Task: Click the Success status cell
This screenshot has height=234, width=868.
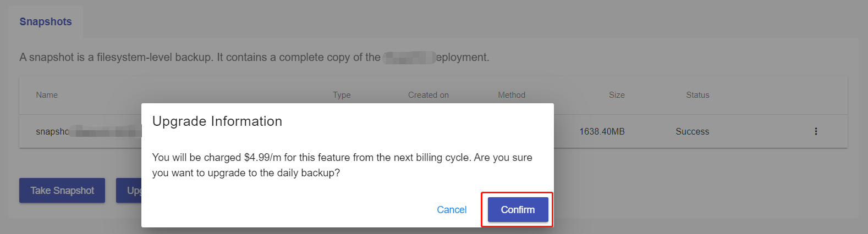Action: point(692,132)
